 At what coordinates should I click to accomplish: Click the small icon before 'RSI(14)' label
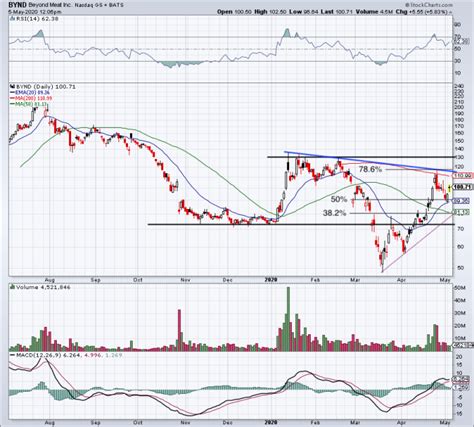[13, 19]
